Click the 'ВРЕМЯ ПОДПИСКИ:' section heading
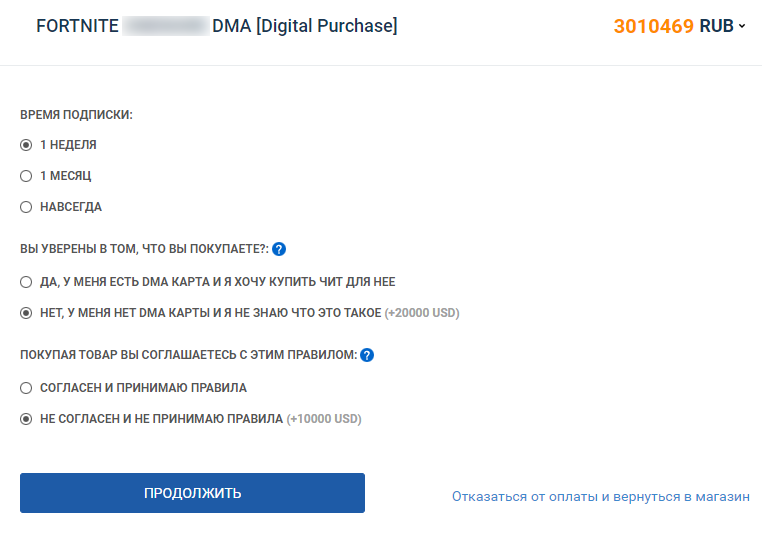Screen dimensions: 762x534 pos(76,115)
